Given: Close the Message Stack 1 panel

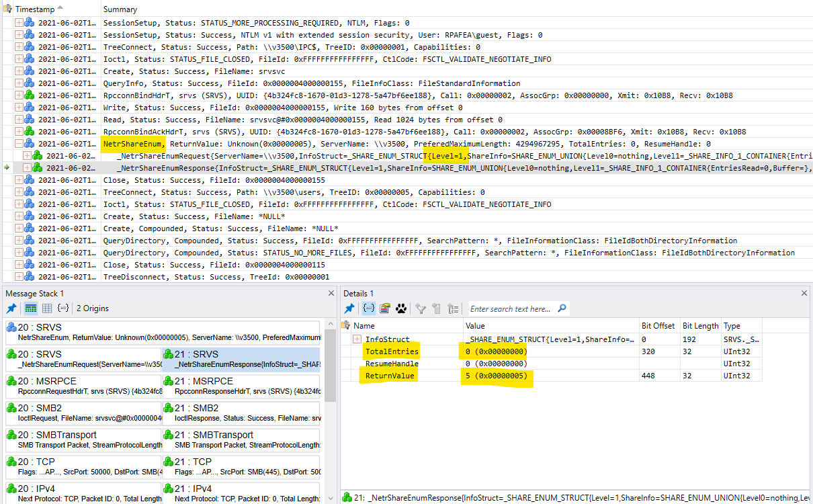Looking at the screenshot, I should (331, 293).
